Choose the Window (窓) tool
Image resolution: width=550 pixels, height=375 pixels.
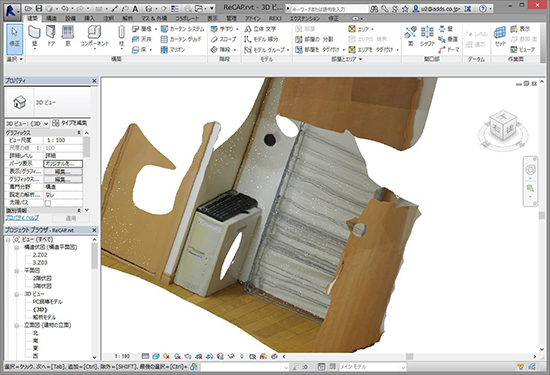[68, 36]
